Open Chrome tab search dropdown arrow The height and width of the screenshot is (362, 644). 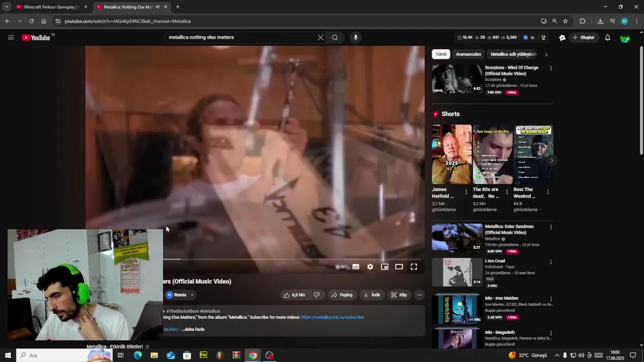click(7, 7)
